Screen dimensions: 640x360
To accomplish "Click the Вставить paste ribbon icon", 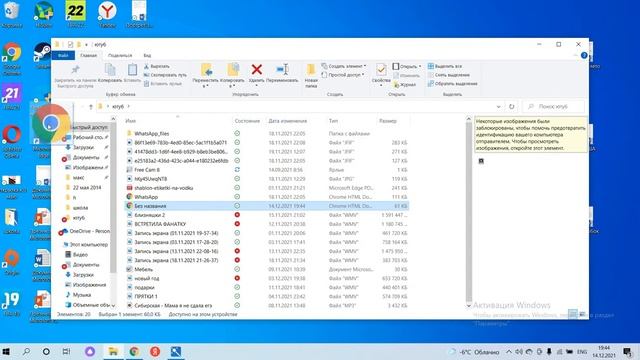I will [x=132, y=73].
